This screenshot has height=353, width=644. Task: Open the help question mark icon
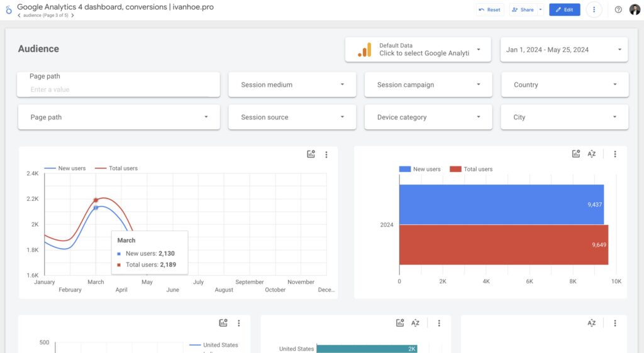point(618,10)
